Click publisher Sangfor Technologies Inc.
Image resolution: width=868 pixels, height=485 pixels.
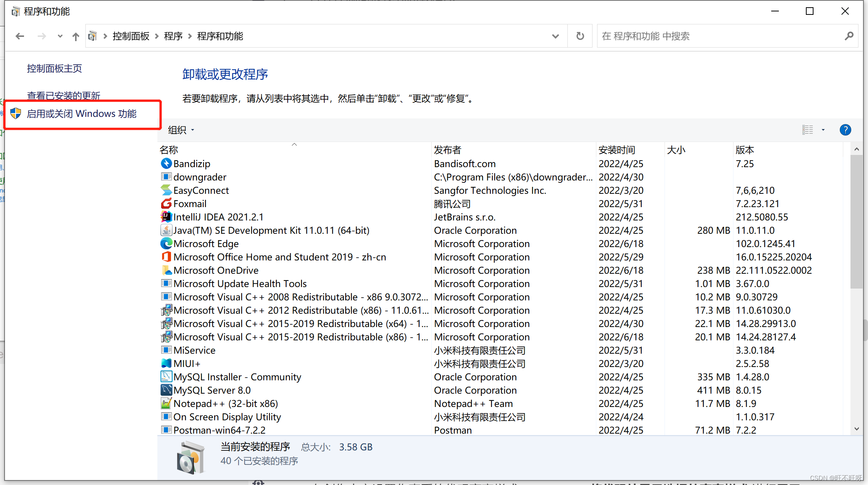click(x=490, y=190)
